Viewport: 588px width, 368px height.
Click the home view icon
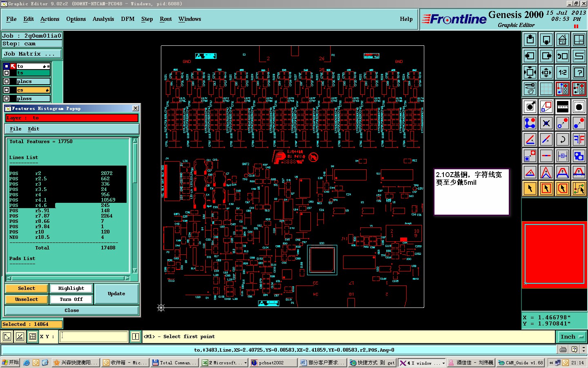[x=562, y=40]
